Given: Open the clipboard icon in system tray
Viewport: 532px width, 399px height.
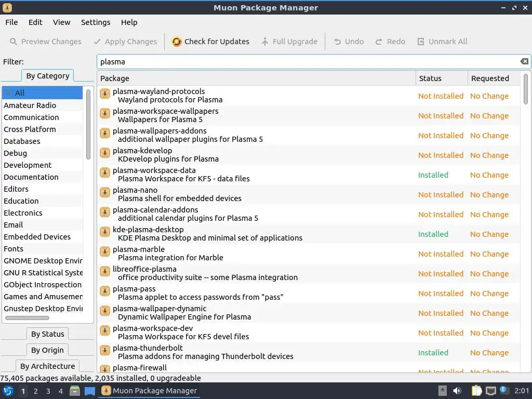Looking at the screenshot, I should [477, 391].
